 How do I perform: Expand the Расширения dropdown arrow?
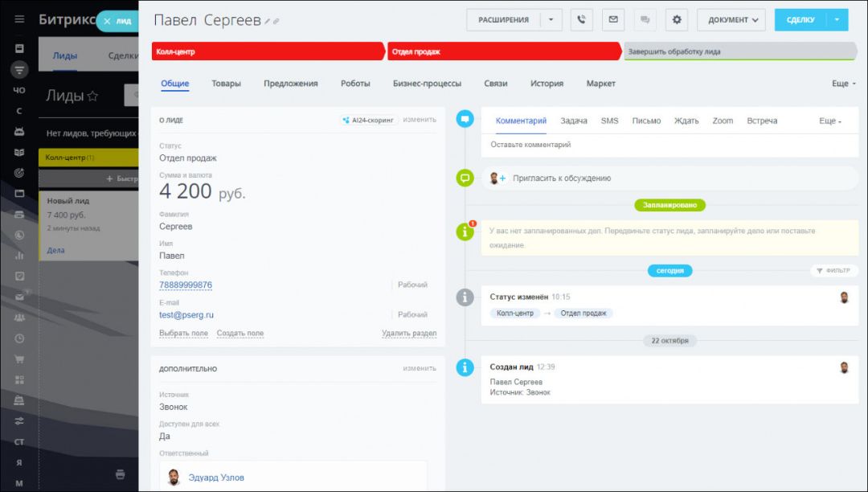(x=551, y=20)
